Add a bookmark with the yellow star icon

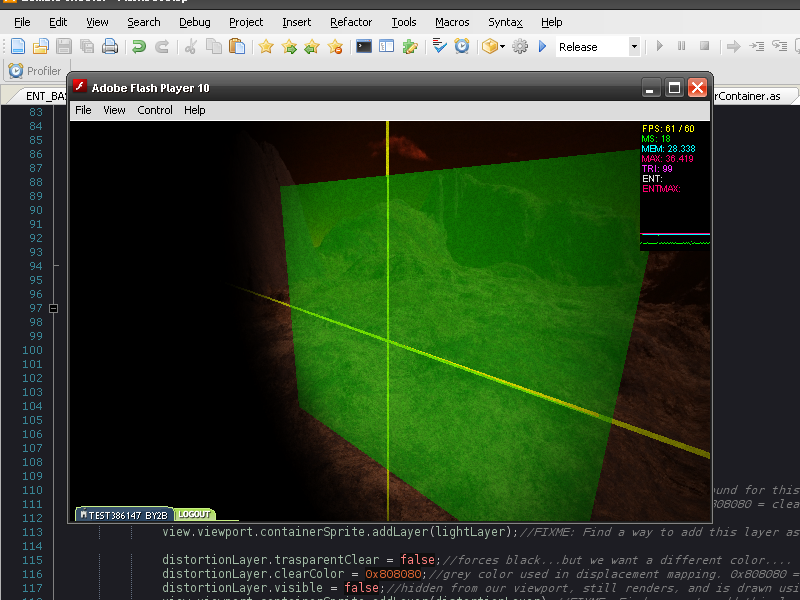pos(267,45)
